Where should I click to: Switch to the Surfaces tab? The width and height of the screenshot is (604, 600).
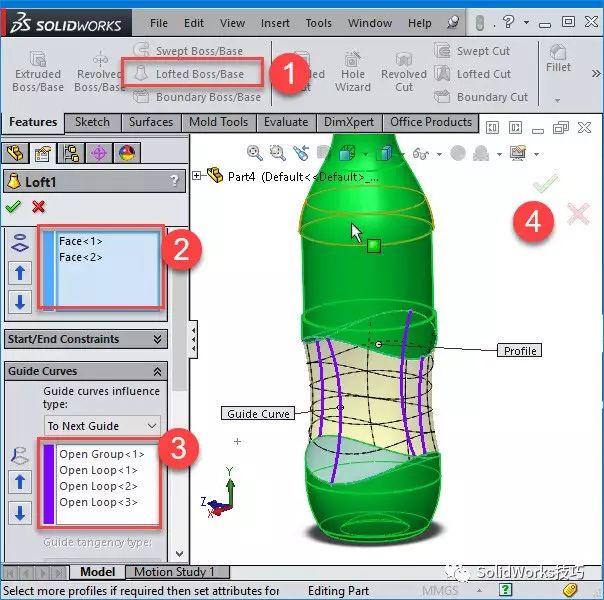pyautogui.click(x=151, y=122)
